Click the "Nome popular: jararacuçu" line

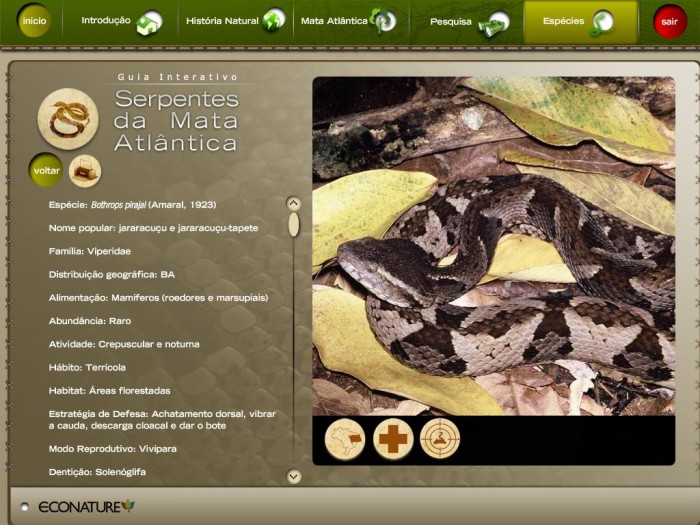click(154, 228)
